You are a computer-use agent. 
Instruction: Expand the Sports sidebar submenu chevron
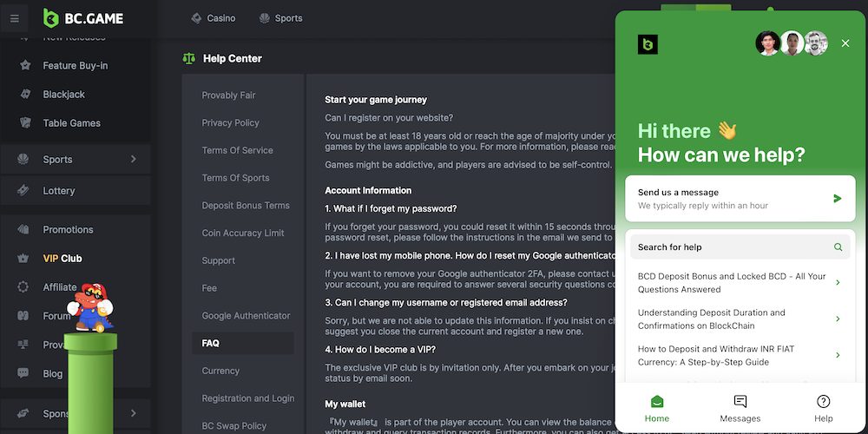(x=134, y=160)
